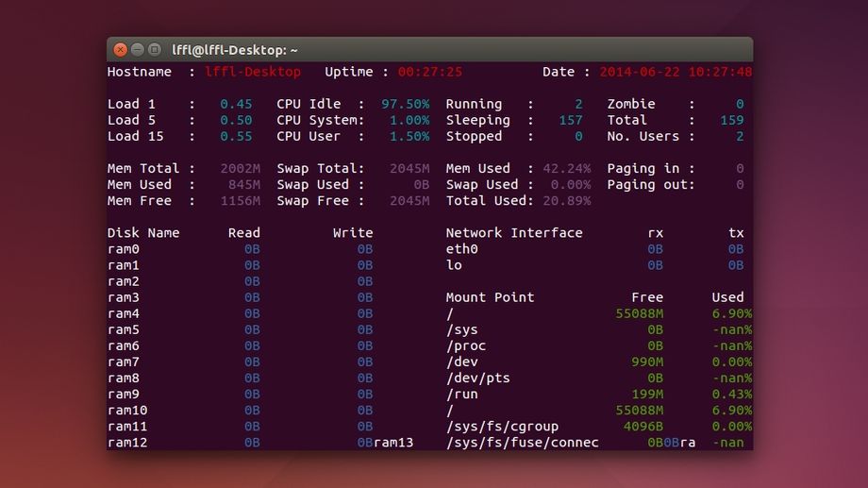Click the rx column header
This screenshot has width=868, height=488.
[x=656, y=233]
